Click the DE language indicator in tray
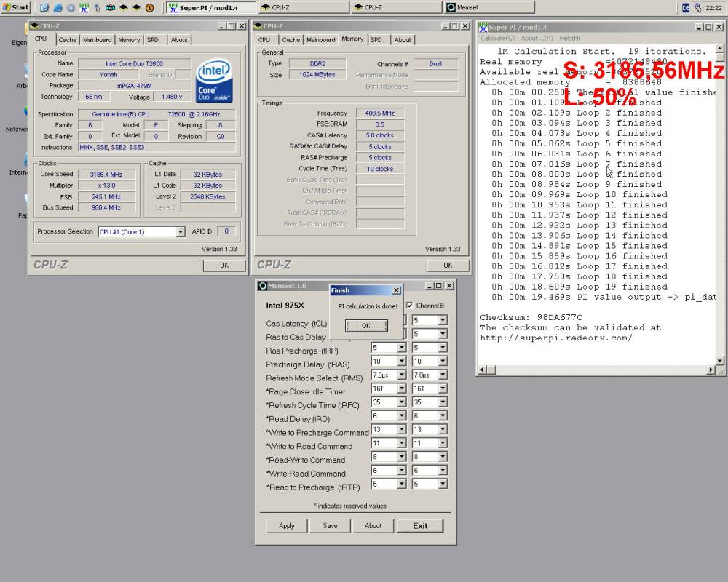 click(x=686, y=7)
